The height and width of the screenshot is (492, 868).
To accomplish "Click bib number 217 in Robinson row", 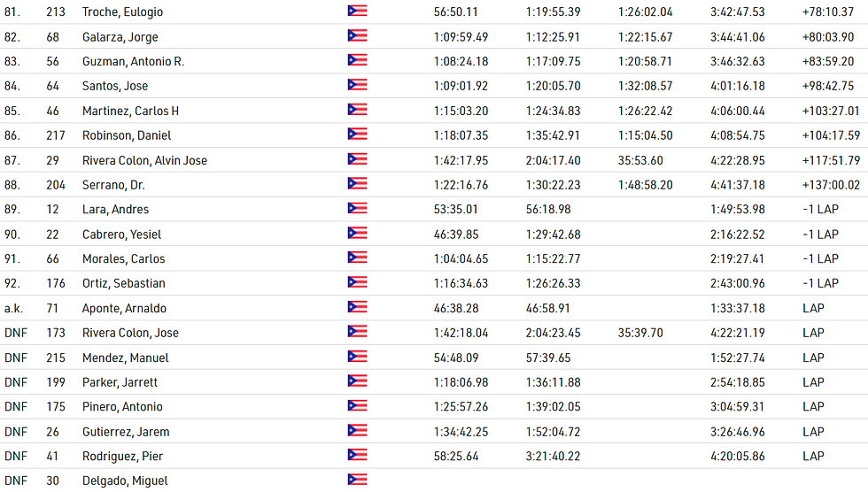I will 56,135.
